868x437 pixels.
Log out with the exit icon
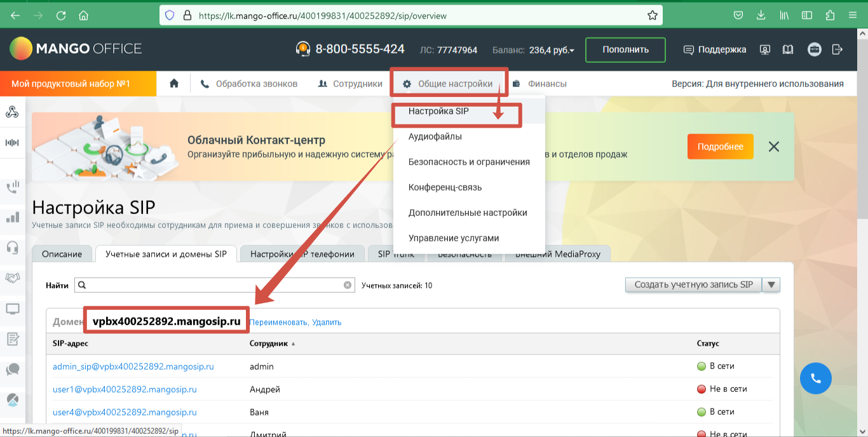[x=837, y=50]
